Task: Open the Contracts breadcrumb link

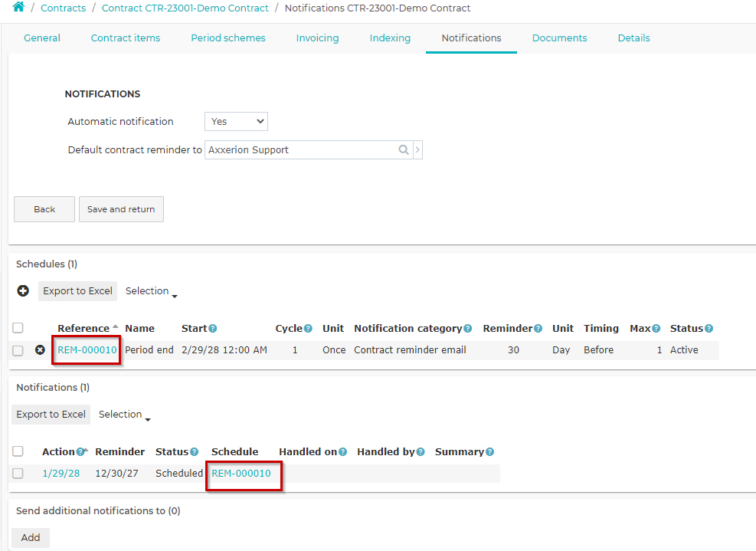Action: coord(63,8)
